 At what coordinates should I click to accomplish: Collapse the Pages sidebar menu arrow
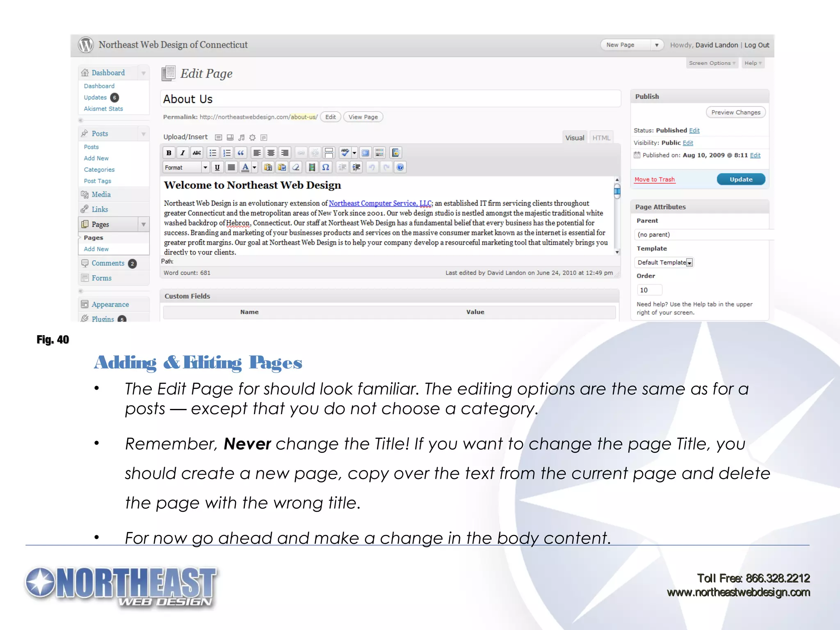pos(144,224)
